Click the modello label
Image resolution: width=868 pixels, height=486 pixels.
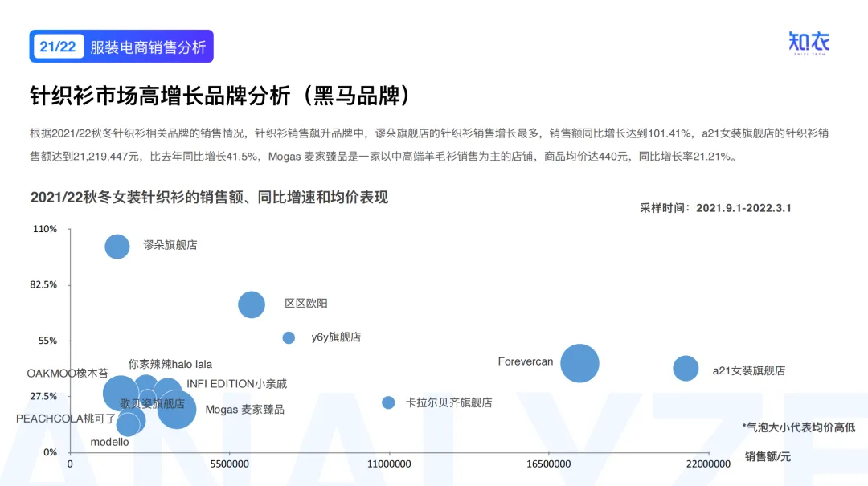(x=109, y=442)
